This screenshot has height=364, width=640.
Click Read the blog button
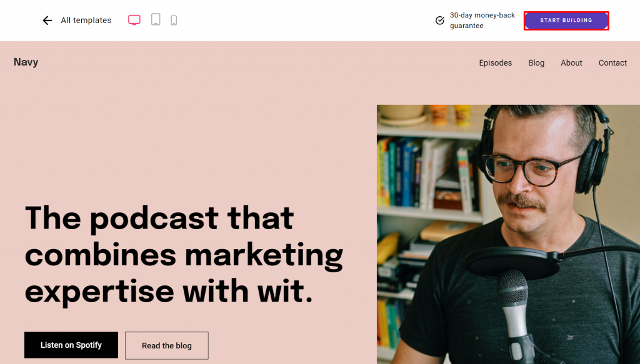[166, 345]
